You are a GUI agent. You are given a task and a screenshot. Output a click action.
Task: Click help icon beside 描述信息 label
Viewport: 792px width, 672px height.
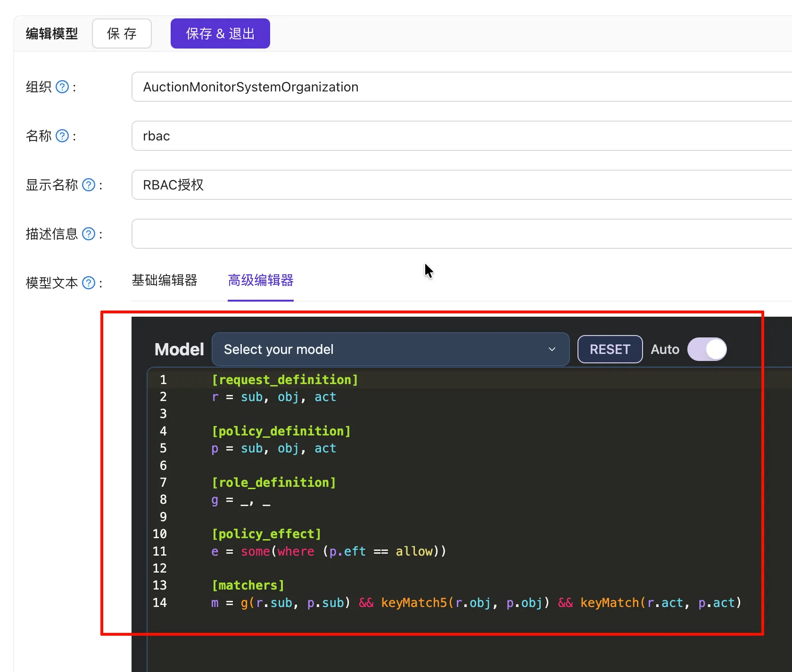[x=89, y=234]
